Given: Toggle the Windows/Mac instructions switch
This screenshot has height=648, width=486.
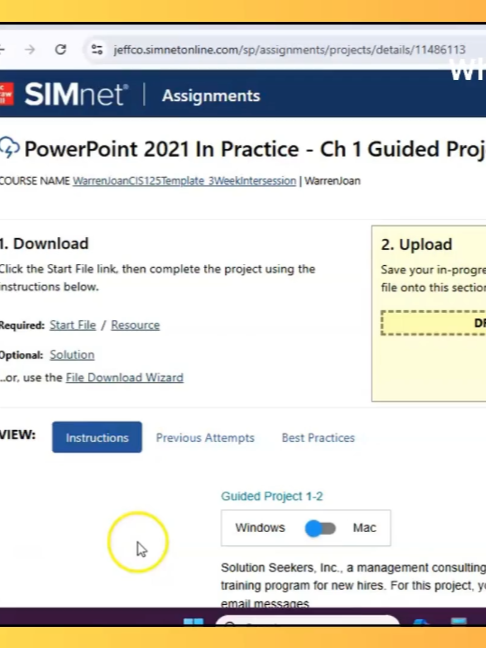Looking at the screenshot, I should tap(320, 528).
